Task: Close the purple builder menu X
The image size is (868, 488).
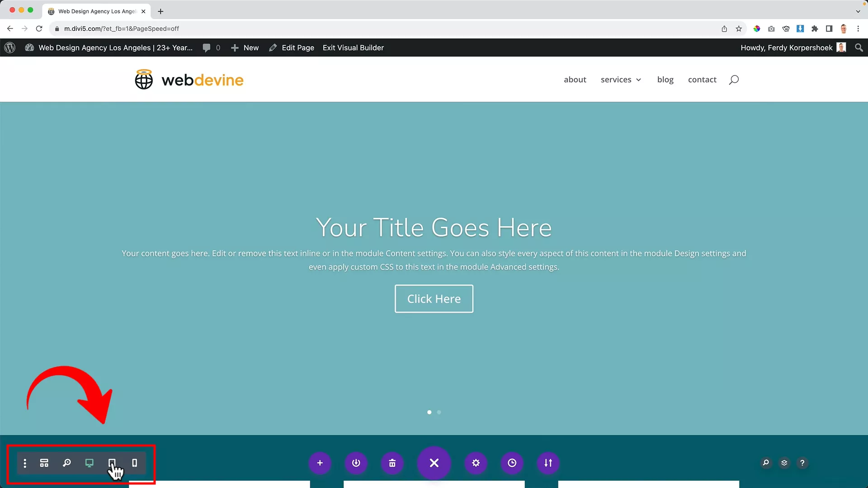Action: click(x=434, y=463)
